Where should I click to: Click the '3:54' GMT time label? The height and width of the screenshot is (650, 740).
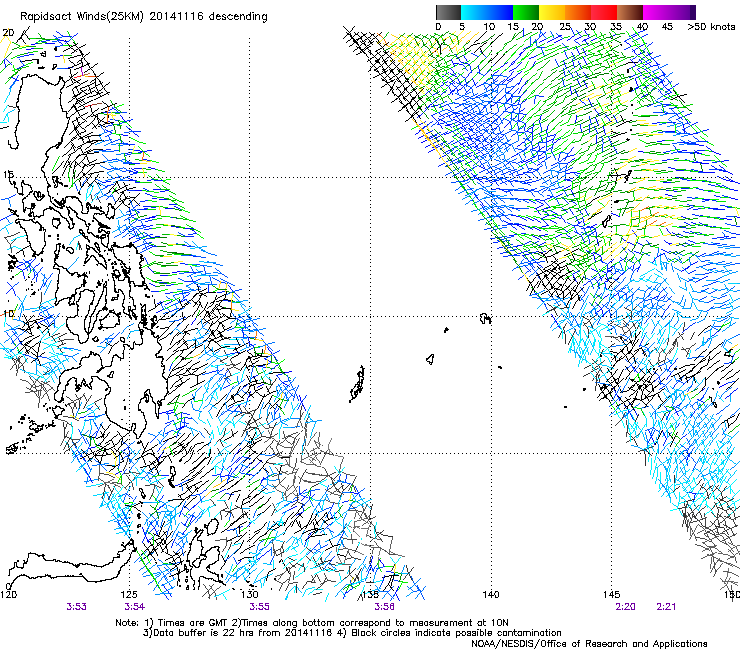135,607
